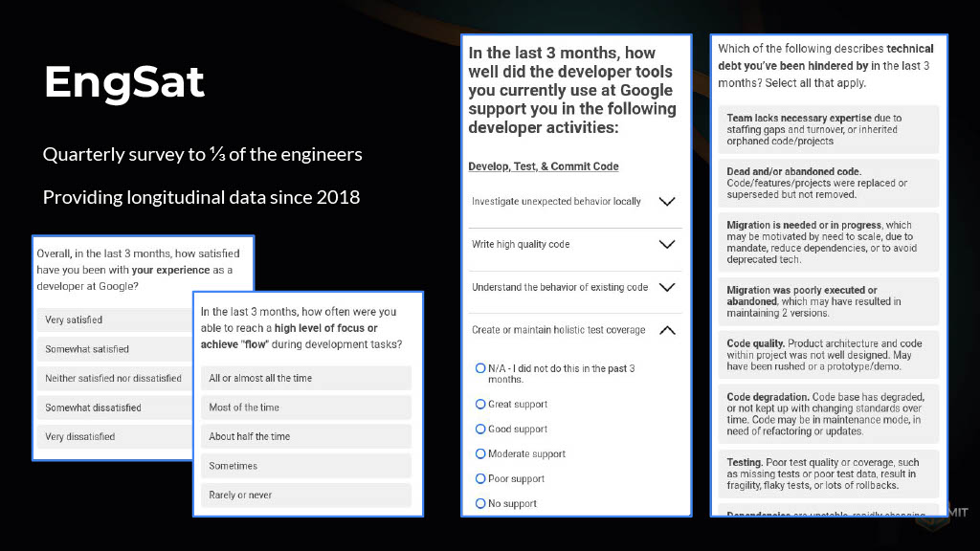Open 'Develop, Test, & Commit Code' link
The height and width of the screenshot is (551, 980).
544,166
